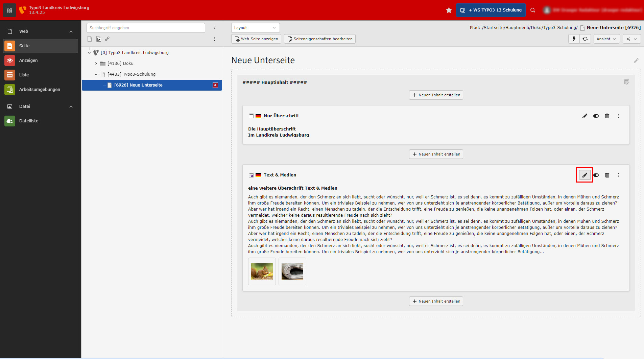Toggle visibility of Text & Medien element
Image resolution: width=644 pixels, height=359 pixels.
pyautogui.click(x=596, y=175)
